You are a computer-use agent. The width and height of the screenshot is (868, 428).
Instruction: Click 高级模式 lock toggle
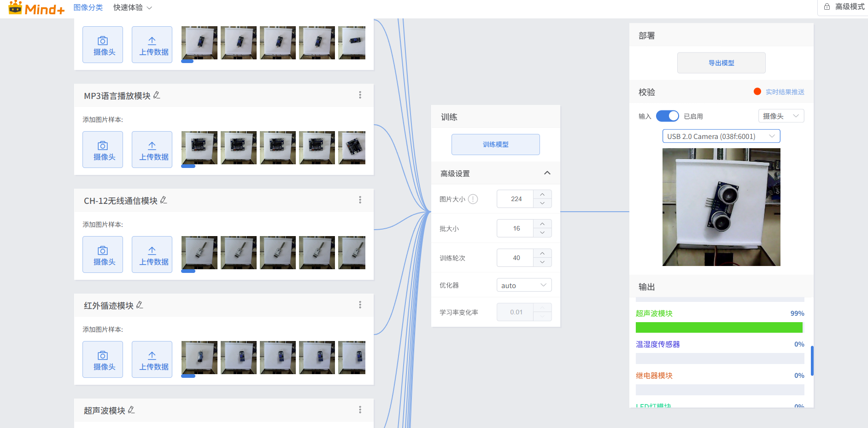click(x=844, y=7)
